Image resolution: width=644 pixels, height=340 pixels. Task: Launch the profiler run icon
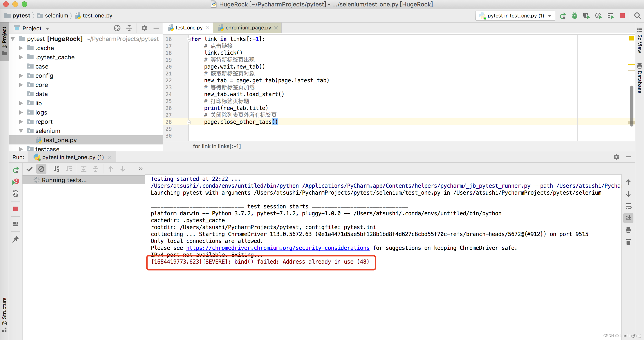[598, 16]
